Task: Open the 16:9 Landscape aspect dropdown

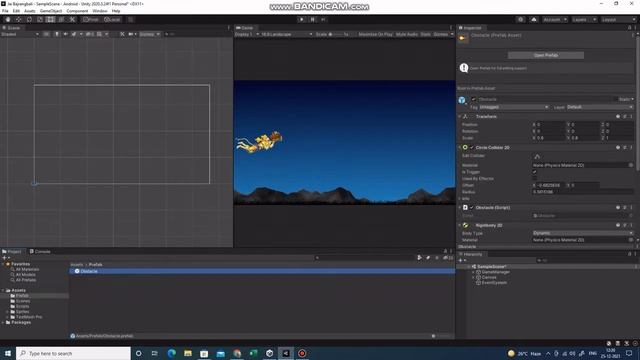Action: [x=287, y=34]
